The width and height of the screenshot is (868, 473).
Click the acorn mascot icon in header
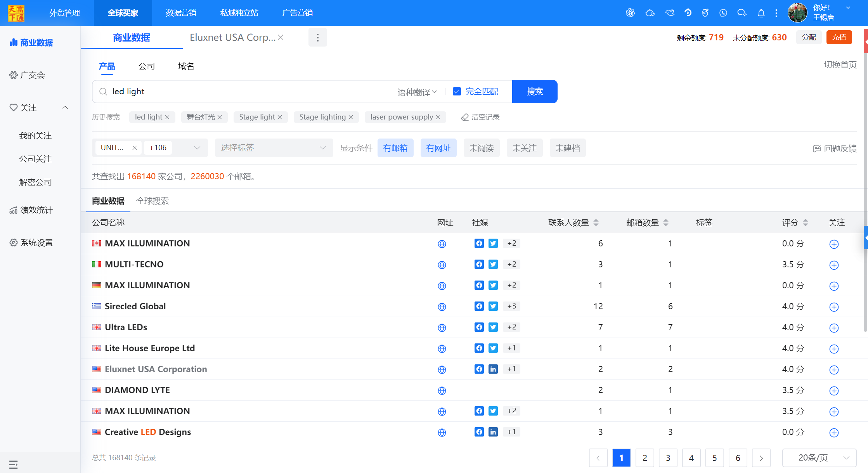pos(705,13)
